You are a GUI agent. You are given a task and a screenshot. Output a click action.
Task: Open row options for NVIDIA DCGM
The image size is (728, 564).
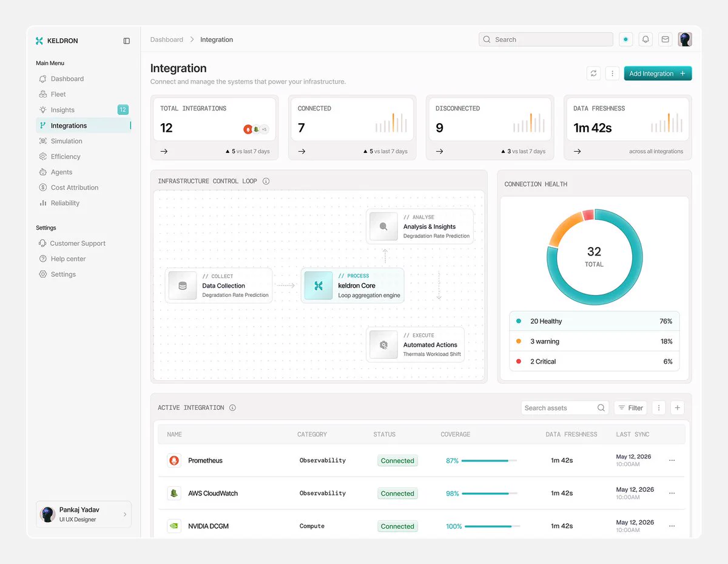click(x=672, y=526)
